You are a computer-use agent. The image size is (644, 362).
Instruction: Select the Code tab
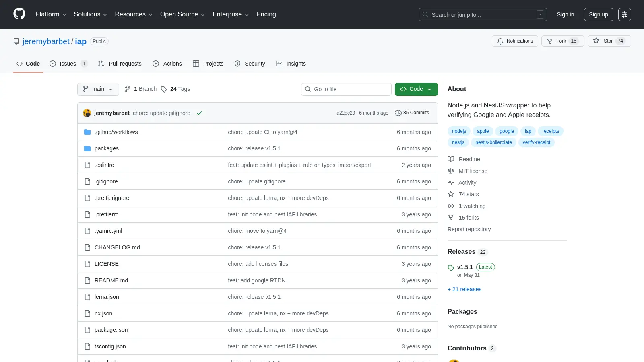pos(28,64)
